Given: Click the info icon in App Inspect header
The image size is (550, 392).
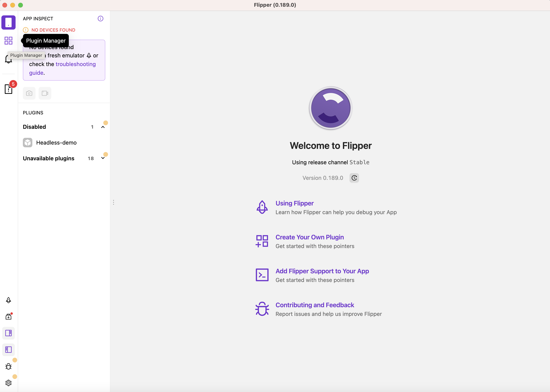Looking at the screenshot, I should (101, 18).
